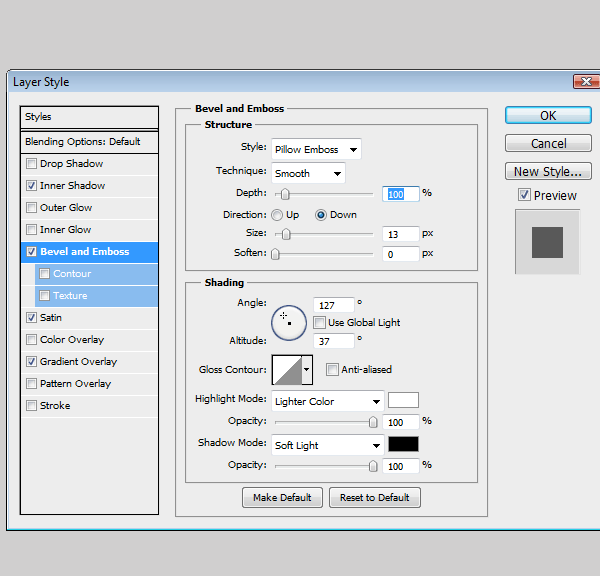Open the Drop Shadow settings label
The width and height of the screenshot is (600, 576).
72,164
